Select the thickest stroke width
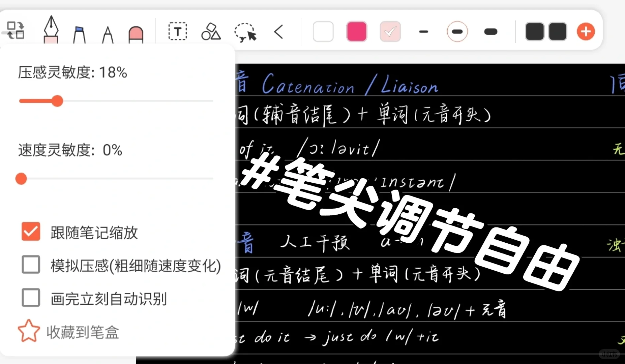This screenshot has height=364, width=625. point(490,31)
